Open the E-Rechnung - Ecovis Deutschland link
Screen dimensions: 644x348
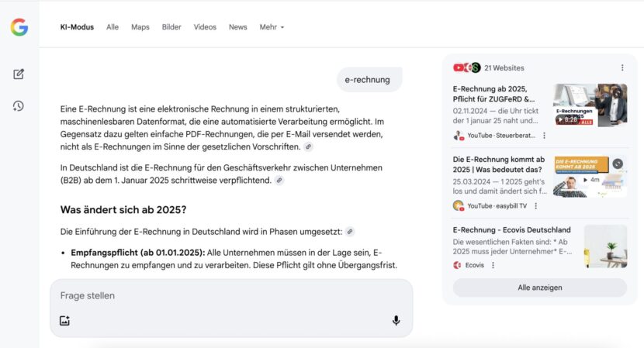511,230
